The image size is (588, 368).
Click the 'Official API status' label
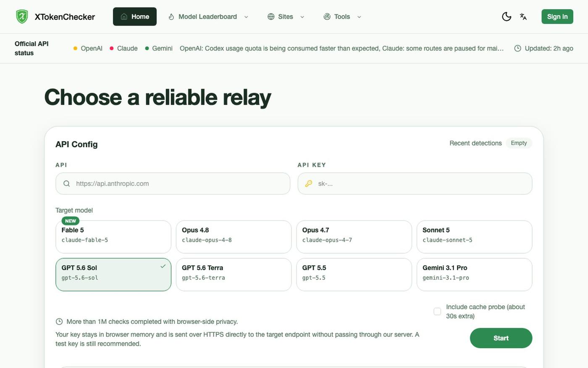point(31,48)
